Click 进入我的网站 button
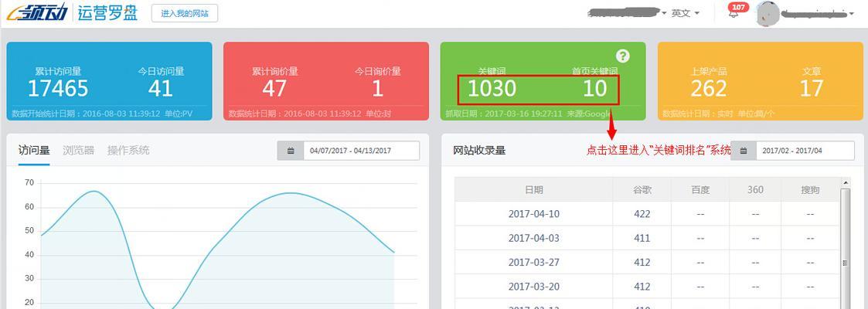The width and height of the screenshot is (868, 309). click(184, 13)
